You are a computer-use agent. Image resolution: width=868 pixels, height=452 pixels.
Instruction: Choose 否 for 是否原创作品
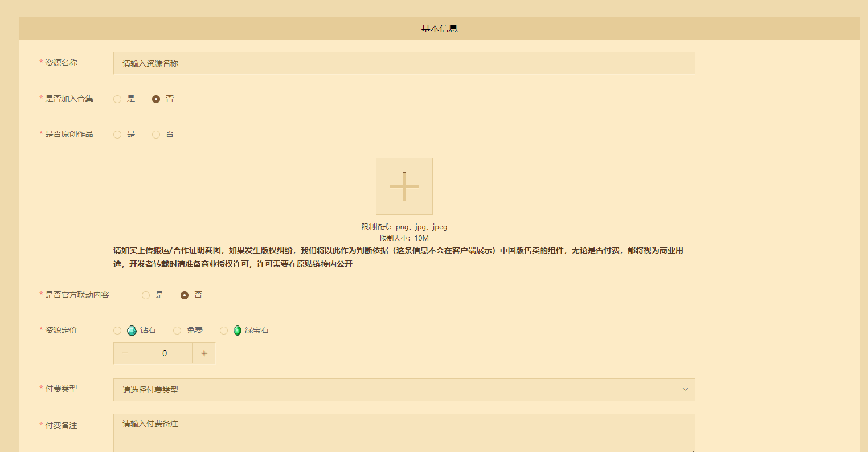tap(156, 135)
